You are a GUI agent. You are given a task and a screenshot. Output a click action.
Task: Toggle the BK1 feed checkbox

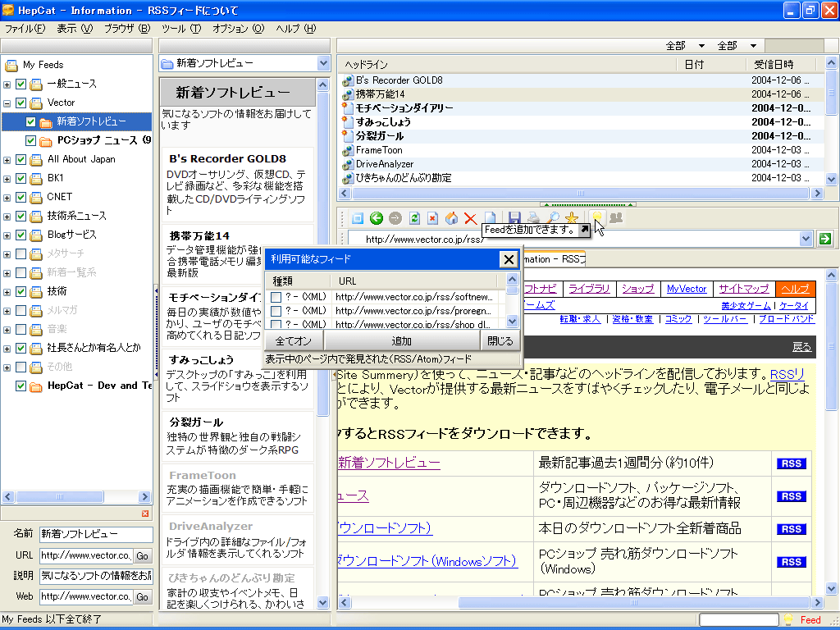pyautogui.click(x=21, y=178)
